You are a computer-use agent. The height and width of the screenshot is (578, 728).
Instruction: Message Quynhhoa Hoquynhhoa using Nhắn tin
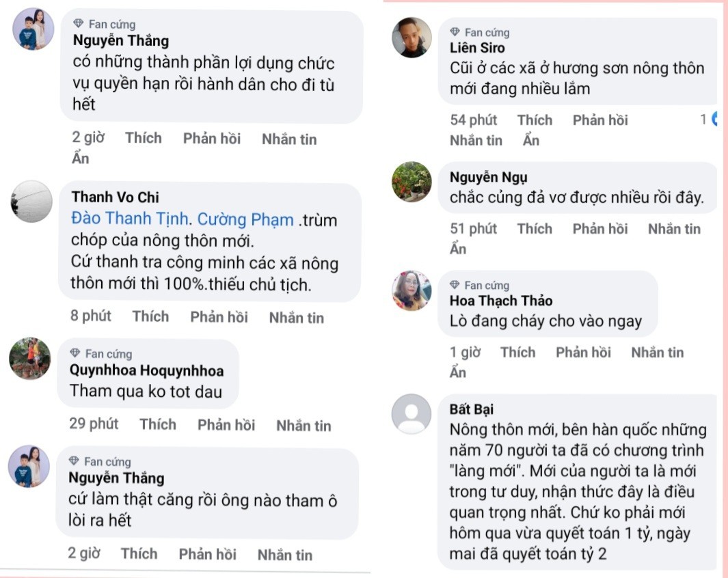click(304, 426)
